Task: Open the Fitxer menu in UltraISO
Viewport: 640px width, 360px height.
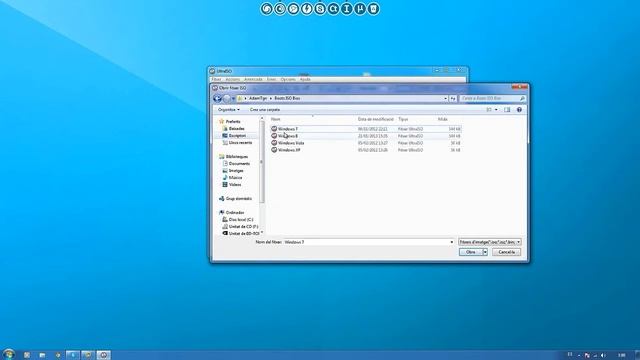Action: 216,79
